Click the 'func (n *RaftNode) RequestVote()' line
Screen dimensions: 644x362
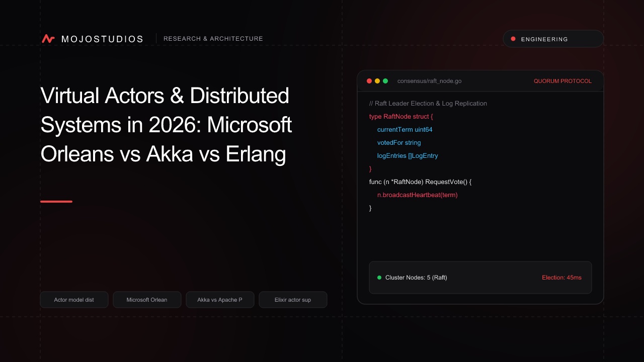(420, 182)
